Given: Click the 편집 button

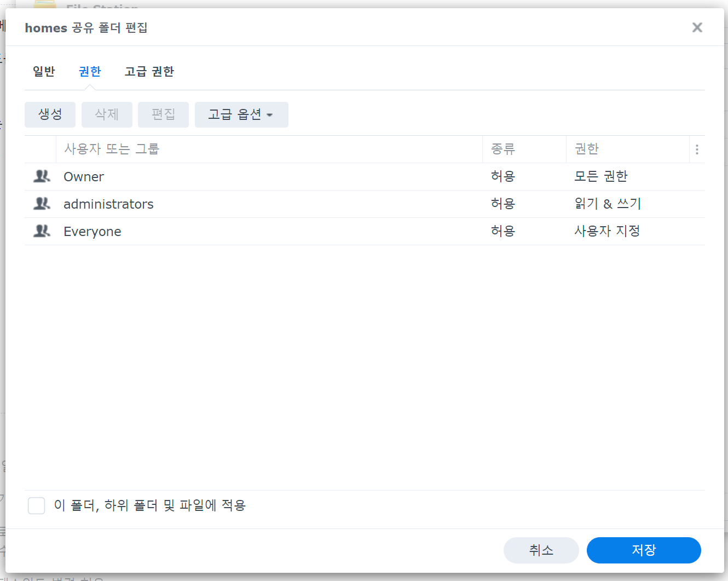Looking at the screenshot, I should [x=163, y=114].
